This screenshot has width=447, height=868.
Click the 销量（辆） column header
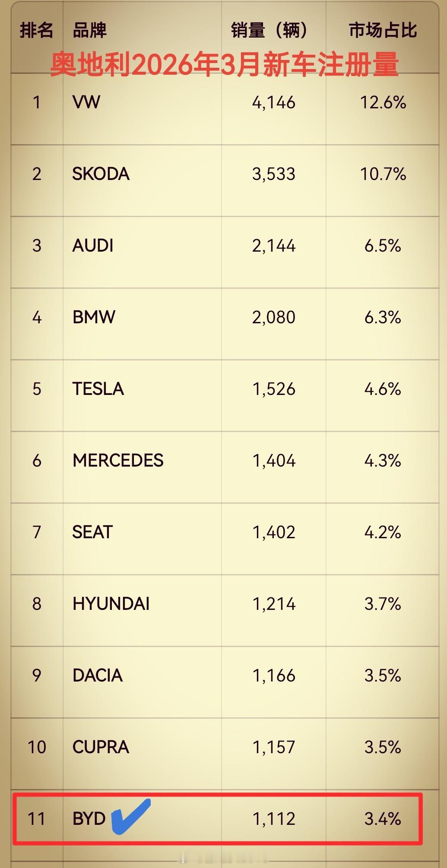[269, 30]
